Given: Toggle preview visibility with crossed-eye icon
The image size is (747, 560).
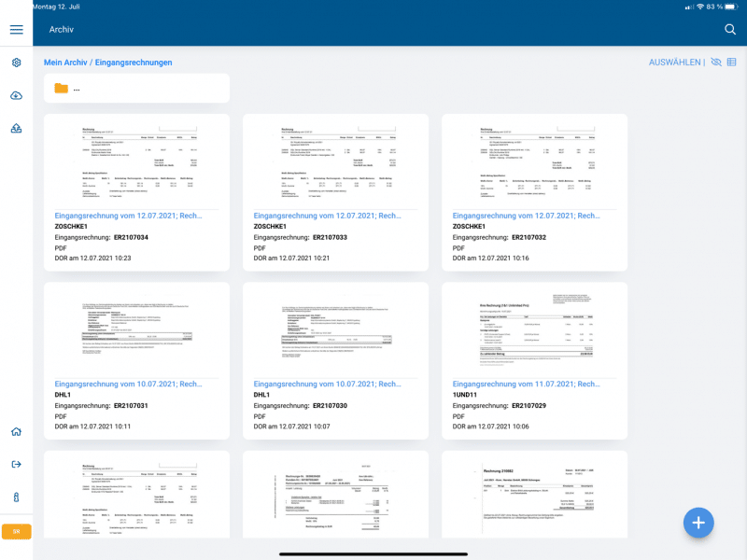Looking at the screenshot, I should point(716,63).
